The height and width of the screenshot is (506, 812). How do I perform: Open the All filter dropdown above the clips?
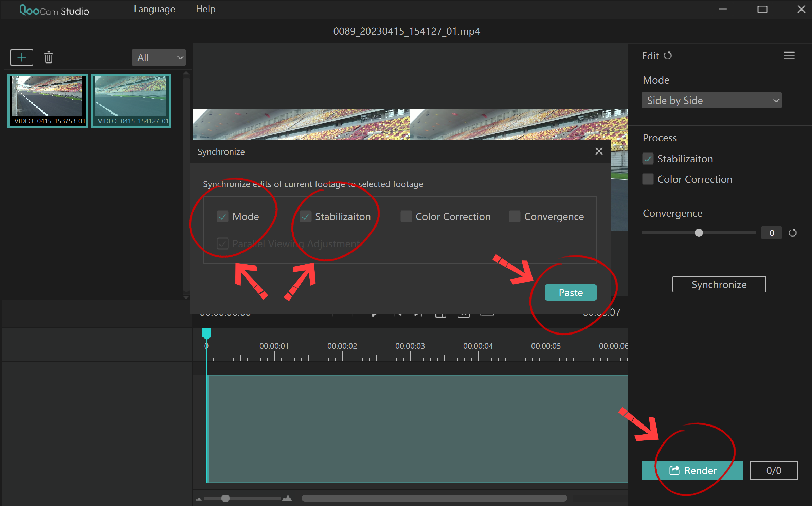[159, 57]
